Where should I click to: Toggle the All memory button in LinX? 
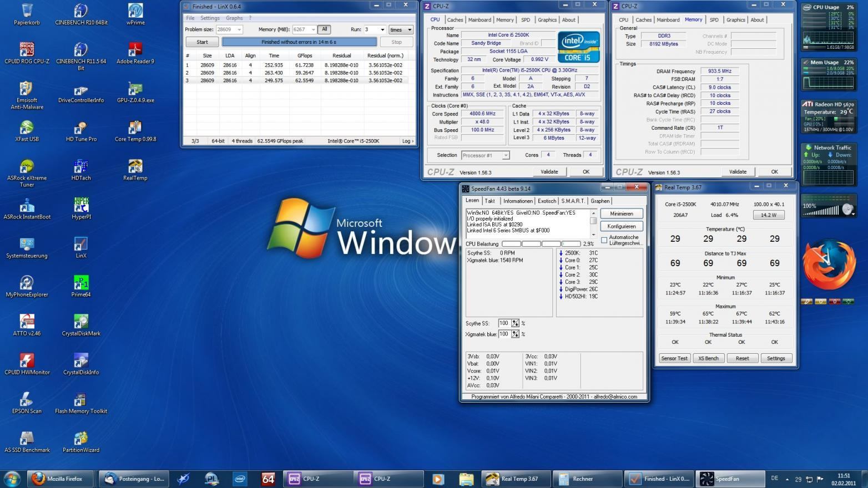[325, 29]
